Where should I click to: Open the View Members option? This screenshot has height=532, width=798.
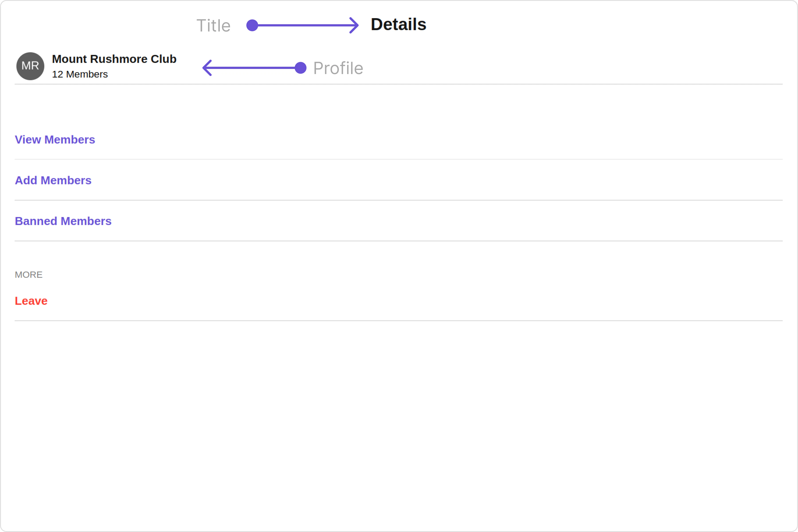pyautogui.click(x=55, y=140)
